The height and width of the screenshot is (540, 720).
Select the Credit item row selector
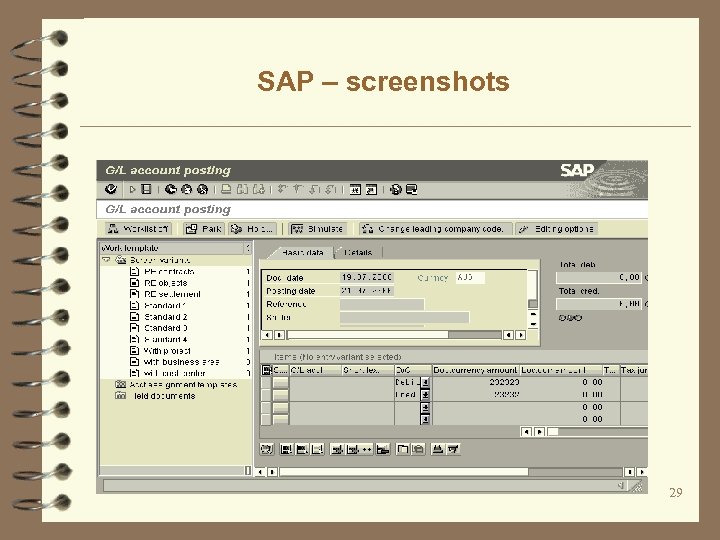point(266,394)
